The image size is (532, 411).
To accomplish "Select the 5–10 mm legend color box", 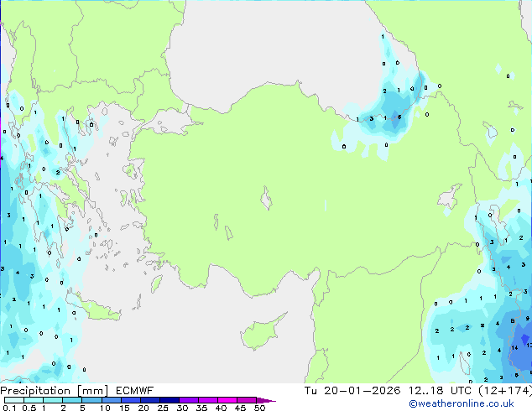I will pos(91,400).
